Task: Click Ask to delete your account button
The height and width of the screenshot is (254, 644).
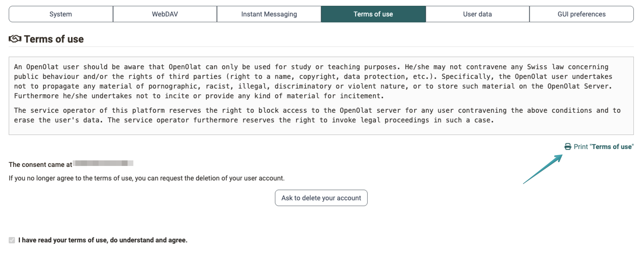Action: pos(321,198)
